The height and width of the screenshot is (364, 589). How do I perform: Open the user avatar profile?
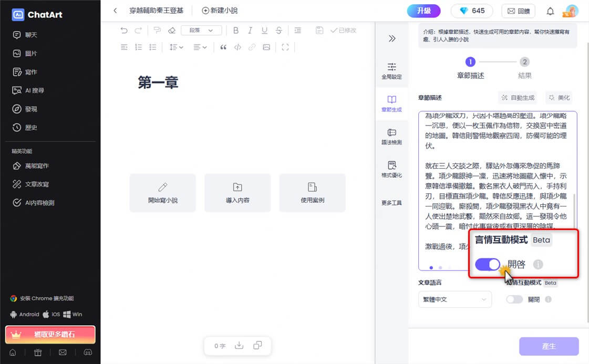click(571, 11)
